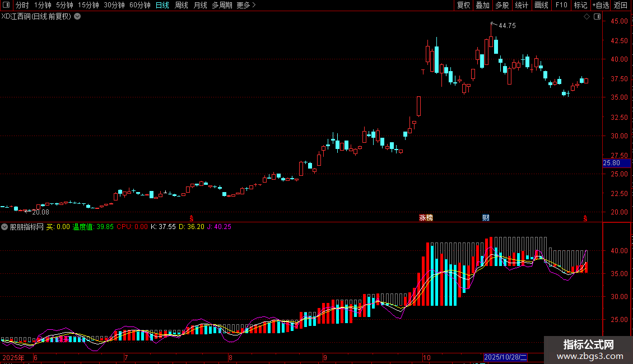Click the 涨榜 marker on chart
633x364 pixels.
(426, 218)
